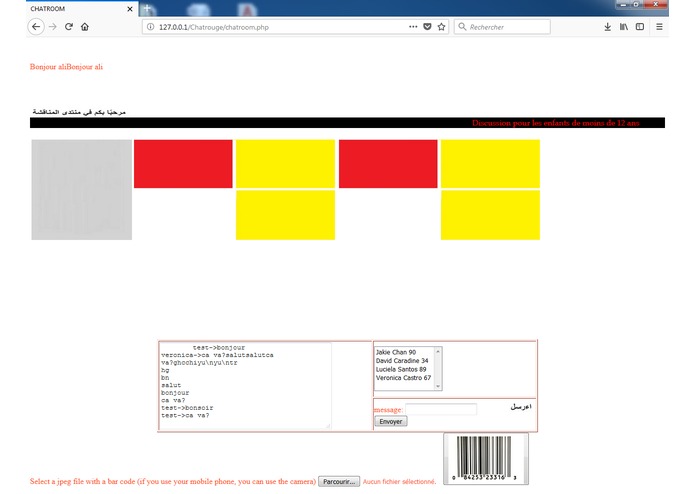Click the 'test->bonsoir' chat line

187,408
